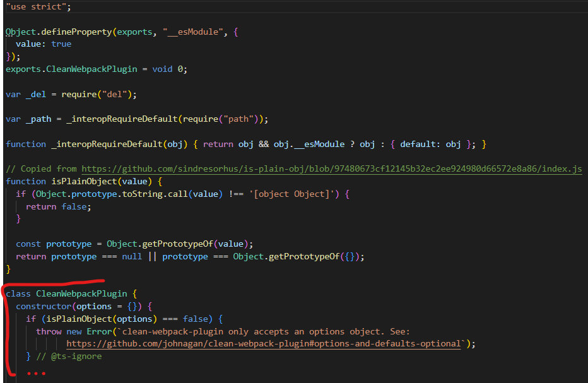Viewport: 588px width, 383px height.
Task: Select the CleanWebpackPlugin class name
Action: click(x=81, y=293)
